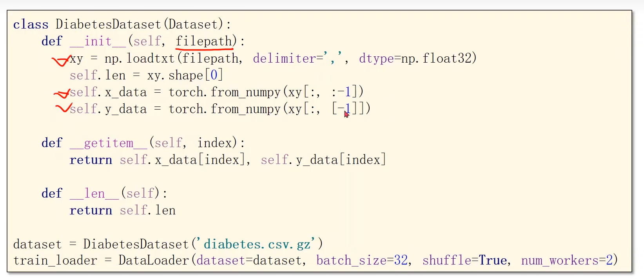Select batch_size=32 argument
Viewport: 644px width, 279px height.
362,261
